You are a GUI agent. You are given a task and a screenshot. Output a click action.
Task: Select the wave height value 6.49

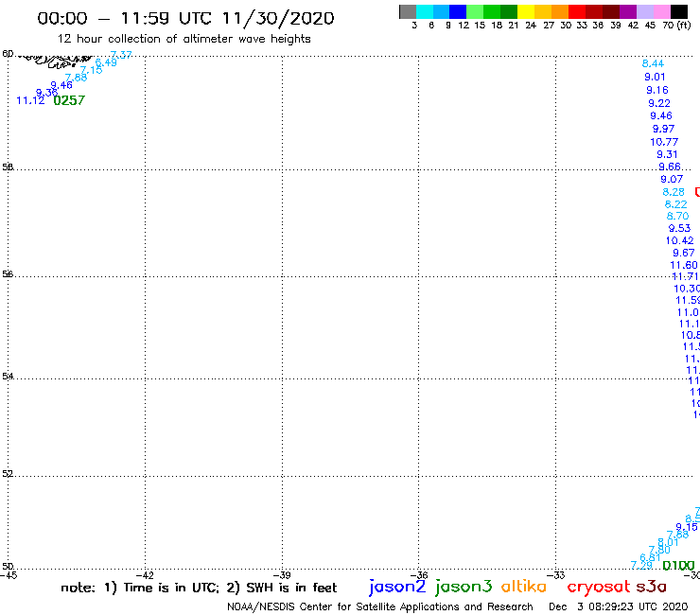[106, 62]
